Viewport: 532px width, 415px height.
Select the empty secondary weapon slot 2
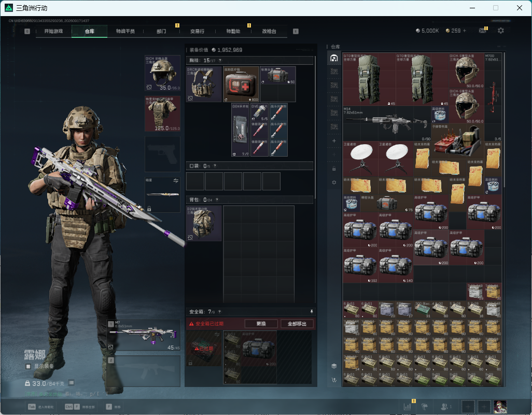pyautogui.click(x=144, y=371)
